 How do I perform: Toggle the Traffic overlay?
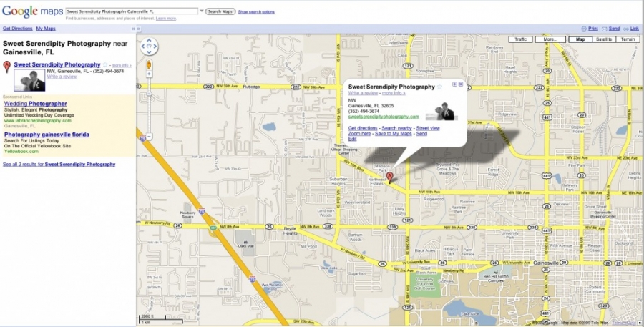click(x=520, y=39)
